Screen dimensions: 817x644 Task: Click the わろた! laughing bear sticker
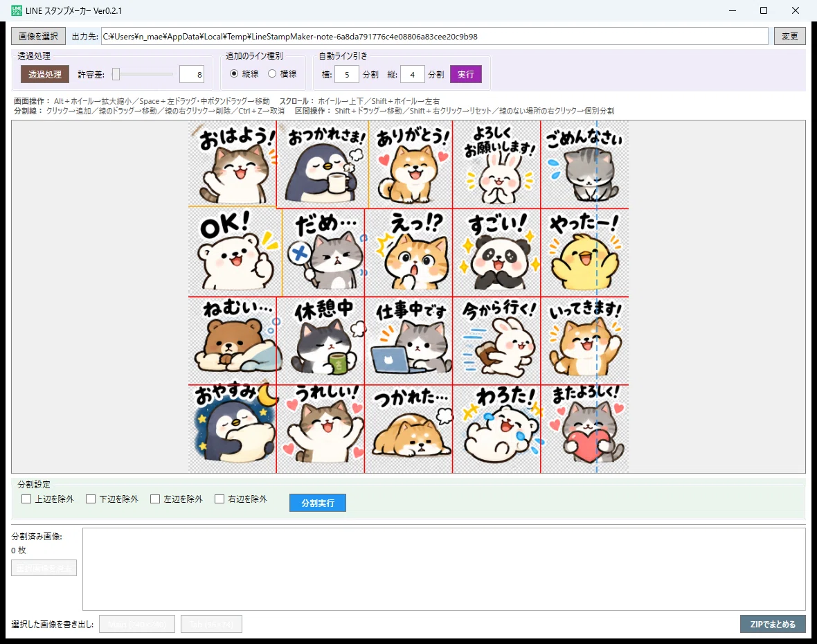pos(496,429)
